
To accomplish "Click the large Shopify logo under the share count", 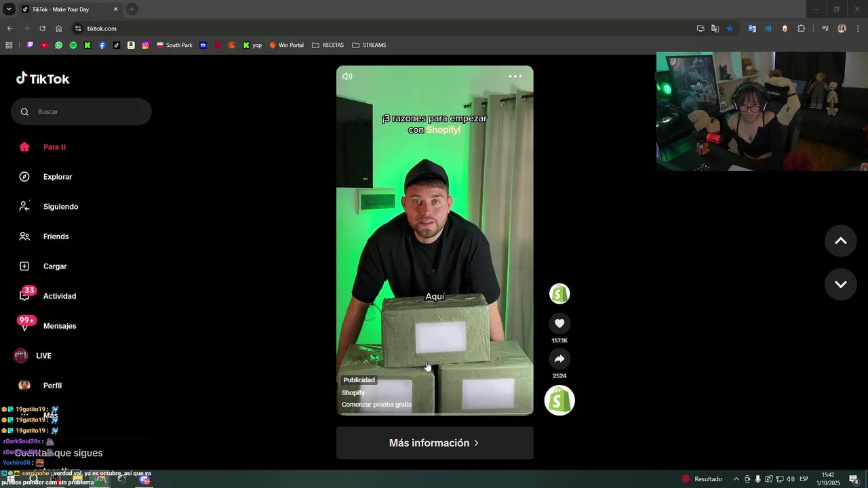I will click(559, 401).
